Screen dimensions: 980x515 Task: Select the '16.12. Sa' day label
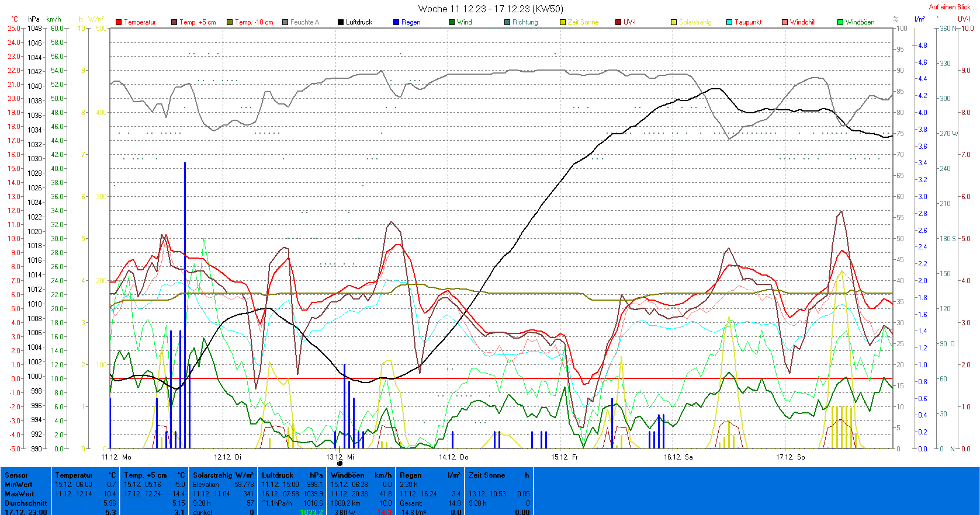coord(678,457)
